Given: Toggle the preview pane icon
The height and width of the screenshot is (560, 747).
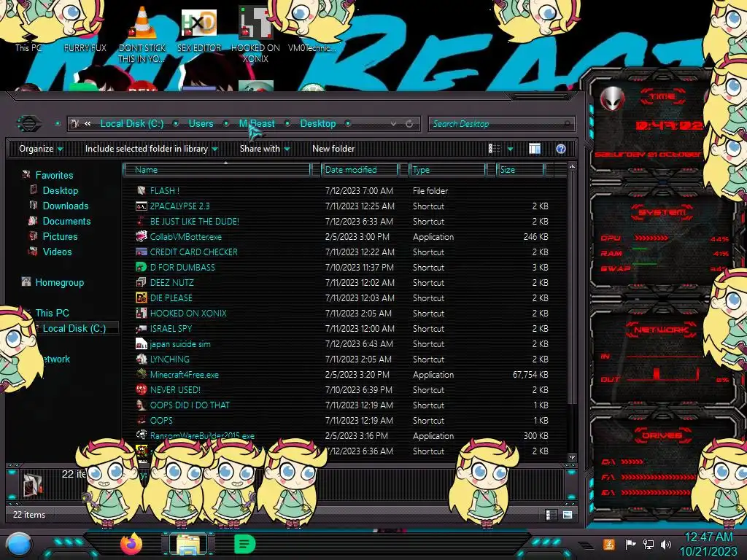Looking at the screenshot, I should (x=535, y=149).
